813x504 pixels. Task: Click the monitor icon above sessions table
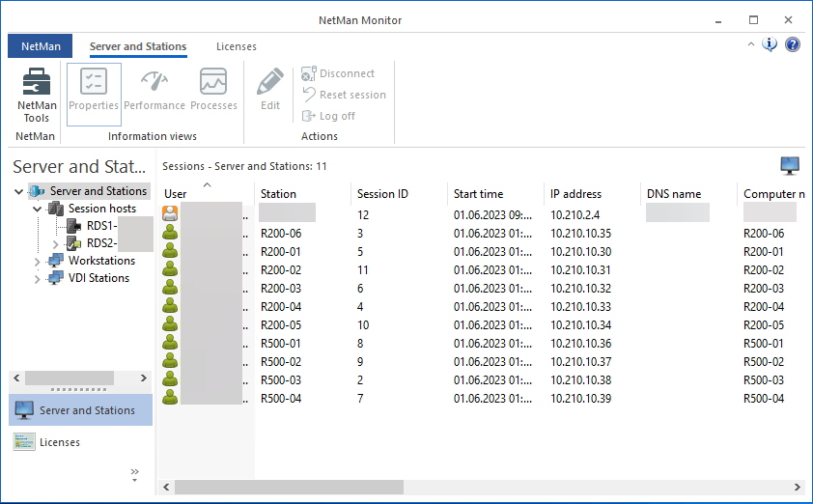coord(790,166)
